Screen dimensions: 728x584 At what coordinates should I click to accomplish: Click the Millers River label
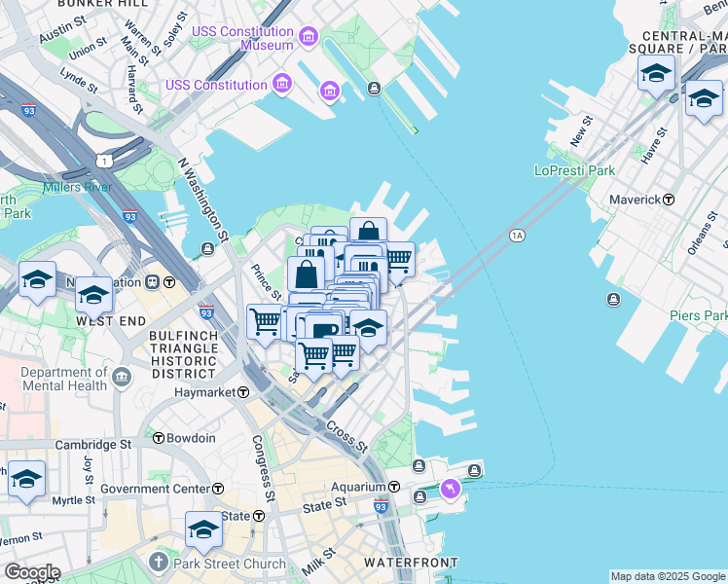(78, 188)
